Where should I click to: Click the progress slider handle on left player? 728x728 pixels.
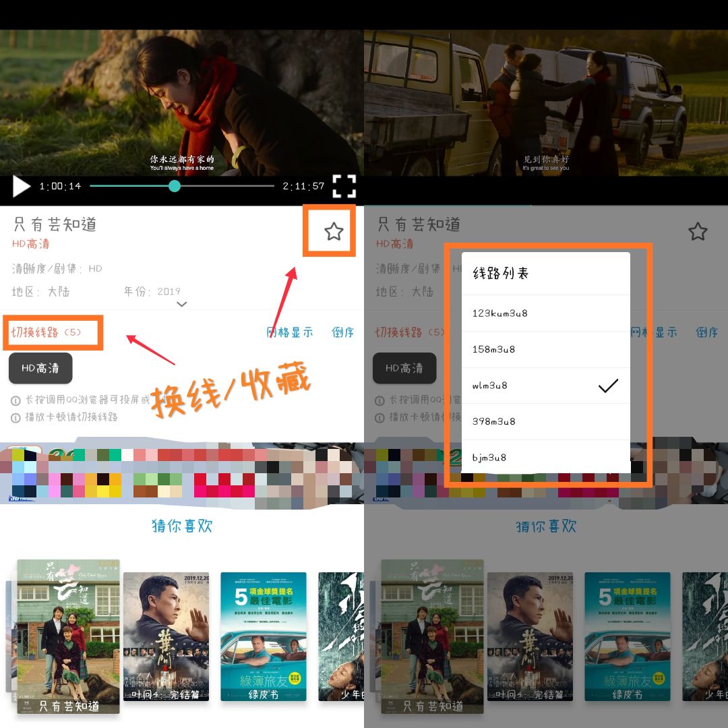click(175, 186)
